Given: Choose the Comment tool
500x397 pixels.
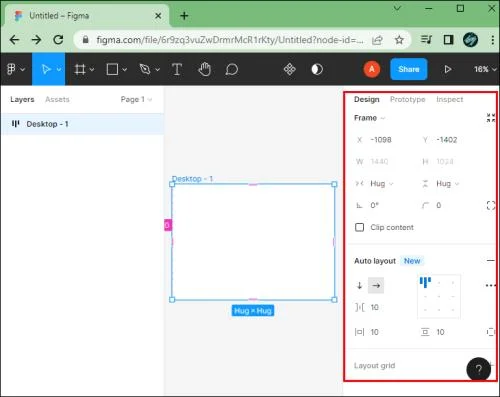Looking at the screenshot, I should click(231, 69).
